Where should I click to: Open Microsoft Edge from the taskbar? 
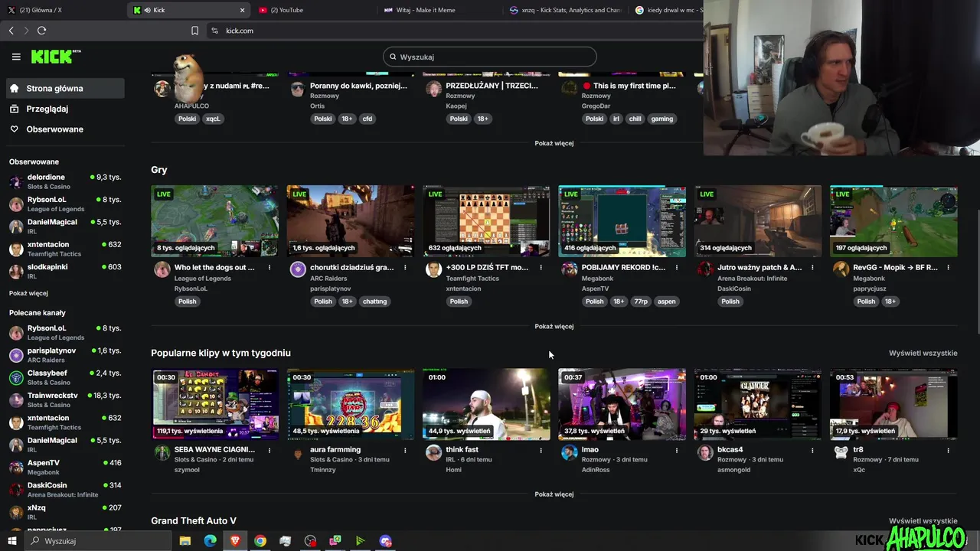pos(210,541)
